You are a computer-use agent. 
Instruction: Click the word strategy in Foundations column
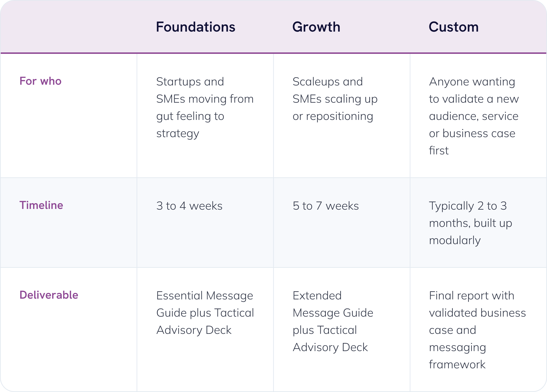178,134
